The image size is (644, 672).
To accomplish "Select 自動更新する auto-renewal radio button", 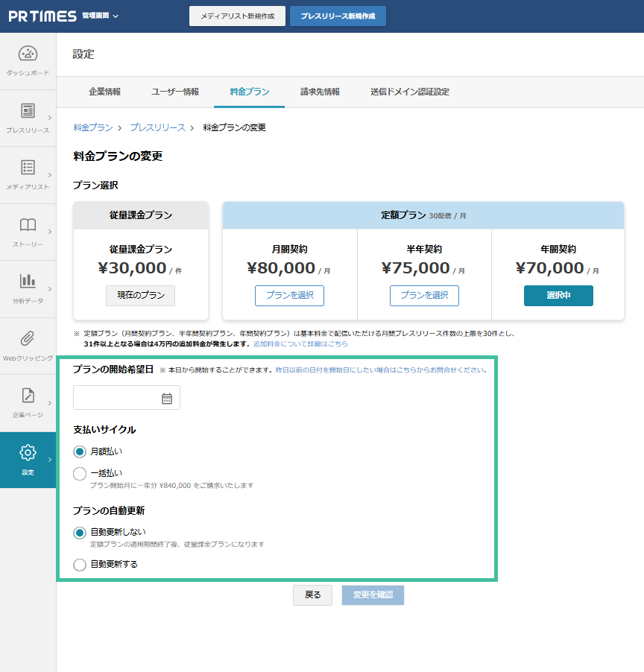I will (x=80, y=565).
